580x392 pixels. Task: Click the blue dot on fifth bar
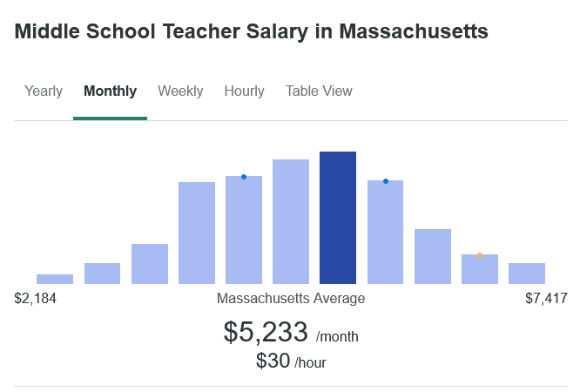[x=244, y=177]
